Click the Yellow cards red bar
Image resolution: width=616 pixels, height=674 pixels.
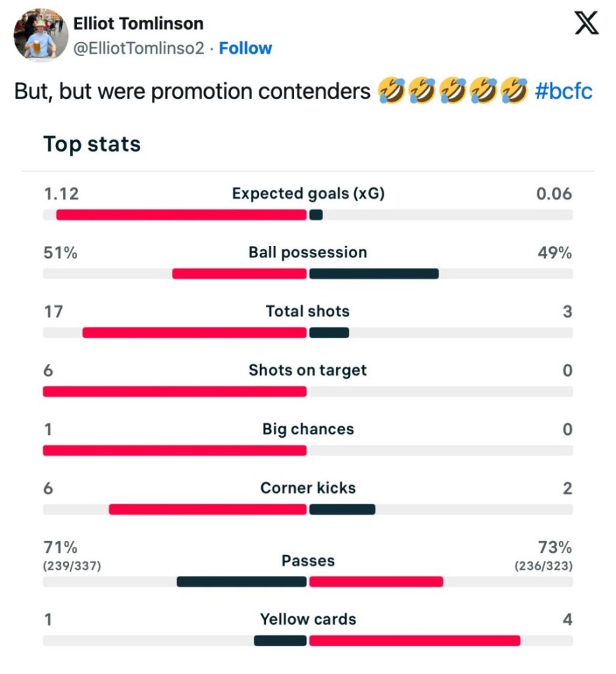415,640
